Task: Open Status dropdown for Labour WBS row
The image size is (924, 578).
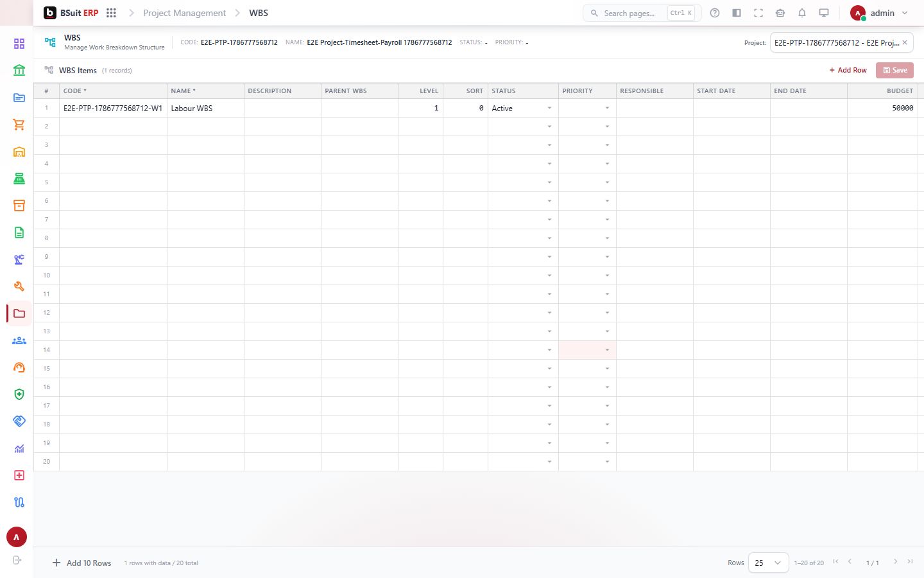Action: pos(549,108)
